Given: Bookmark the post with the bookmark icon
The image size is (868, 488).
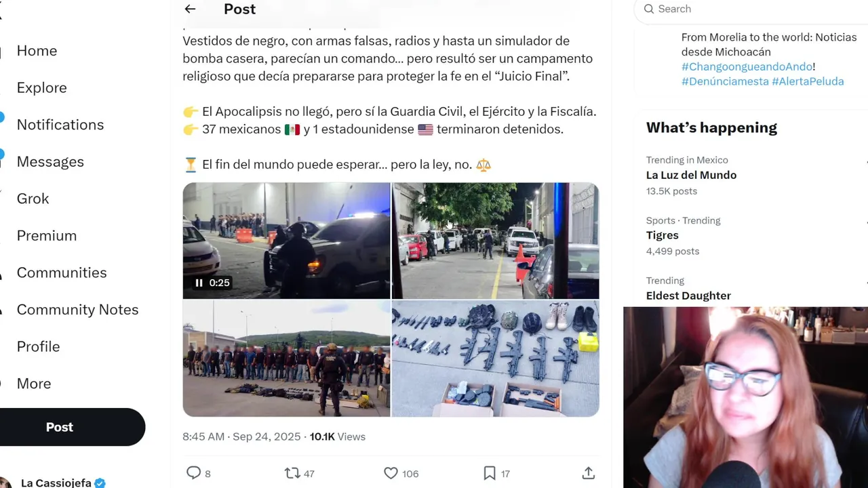Looking at the screenshot, I should click(490, 473).
